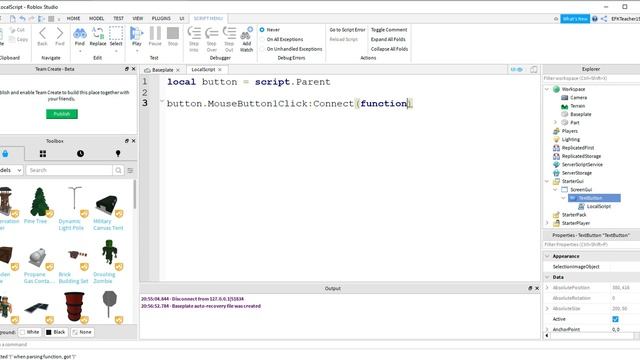Click the Step Out debugger icon
640x360 pixels.
tap(229, 33)
